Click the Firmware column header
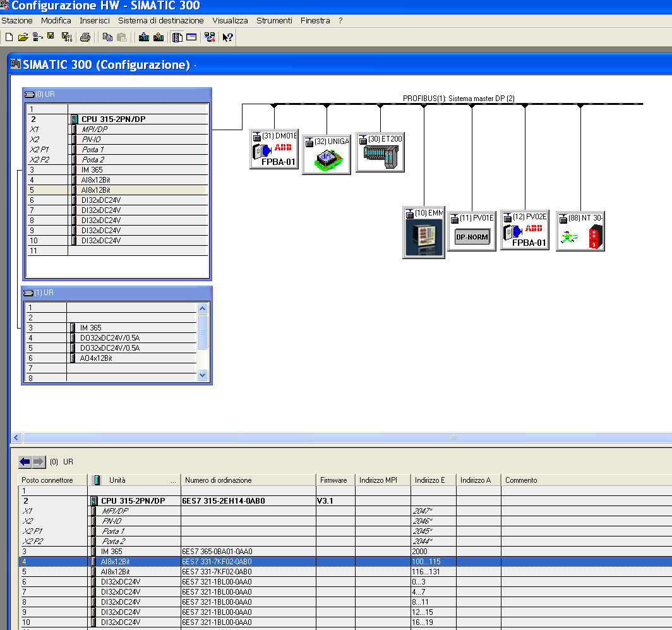This screenshot has height=630, width=672. point(335,480)
